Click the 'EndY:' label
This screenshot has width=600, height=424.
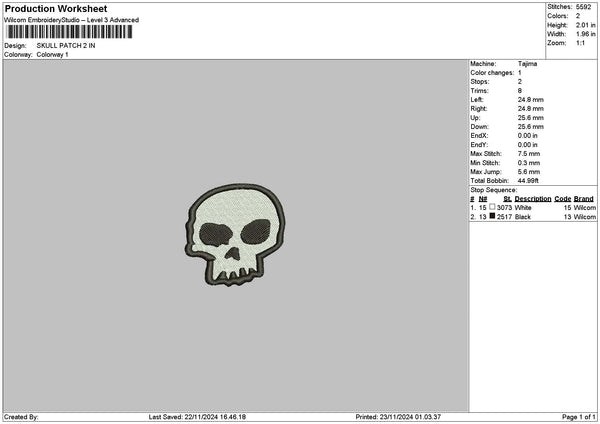[479, 145]
